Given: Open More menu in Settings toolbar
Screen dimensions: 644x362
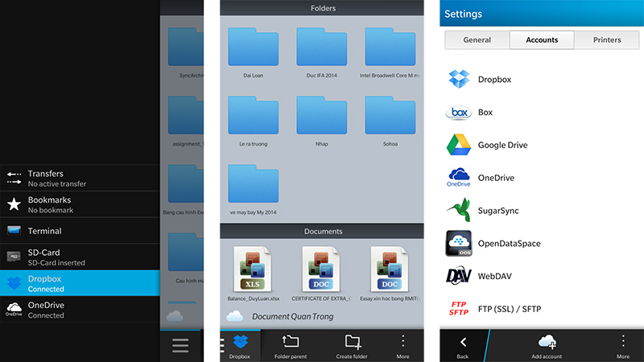Looking at the screenshot, I should (623, 346).
